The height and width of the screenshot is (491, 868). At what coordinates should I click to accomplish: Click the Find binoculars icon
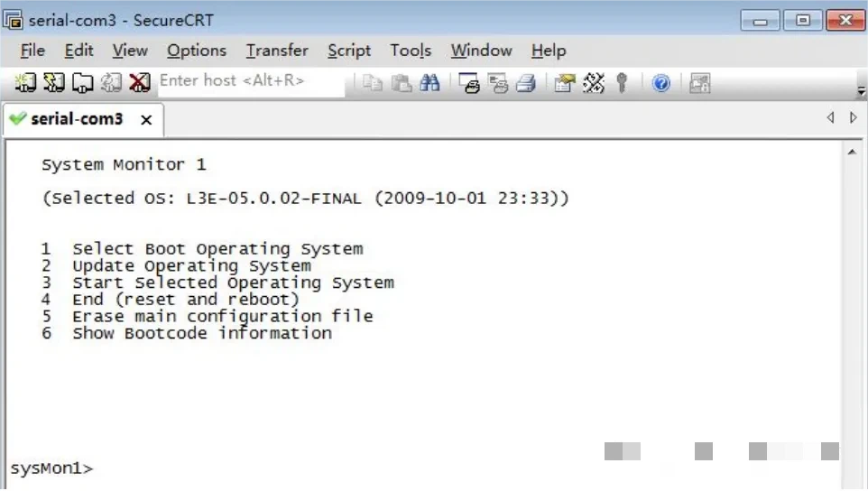pos(429,83)
